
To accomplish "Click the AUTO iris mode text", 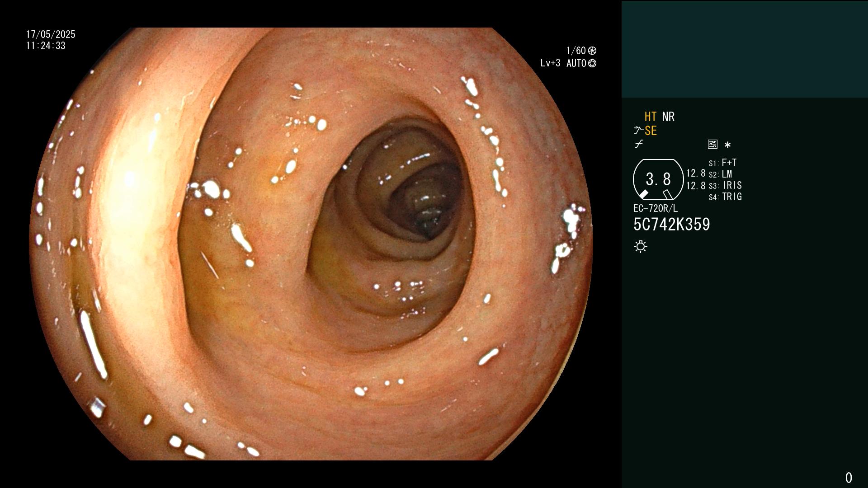I will click(x=576, y=63).
